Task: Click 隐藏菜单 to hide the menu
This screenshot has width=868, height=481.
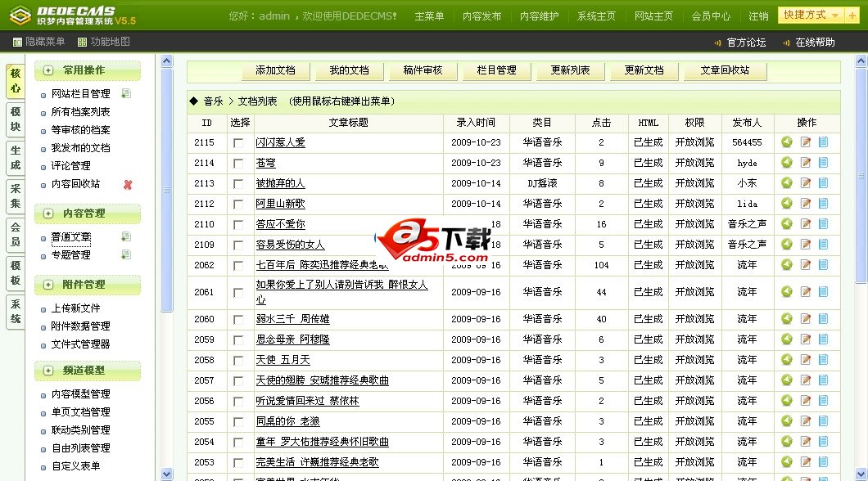Action: click(x=38, y=42)
